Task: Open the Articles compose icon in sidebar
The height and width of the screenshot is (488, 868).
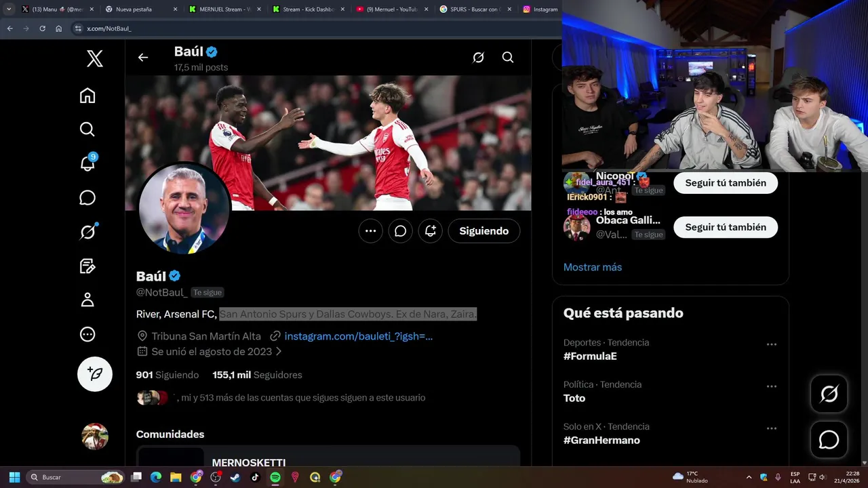Action: click(87, 266)
